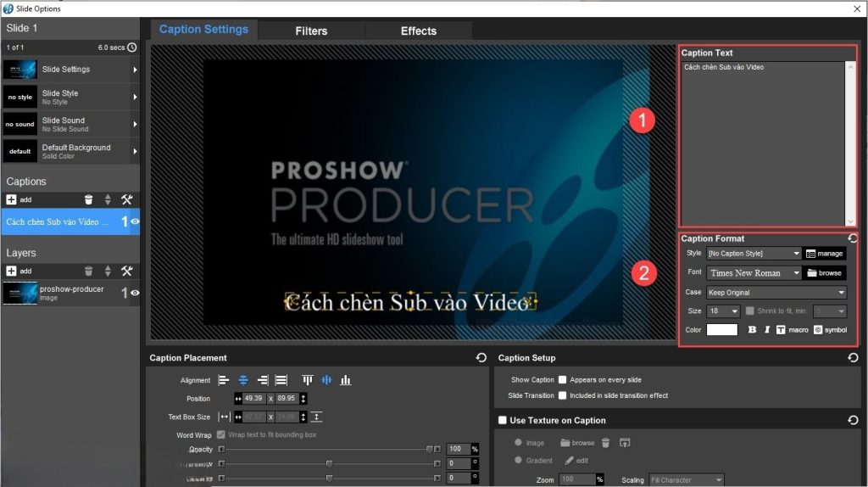This screenshot has height=487, width=868.
Task: Browse for texture image
Action: (577, 443)
